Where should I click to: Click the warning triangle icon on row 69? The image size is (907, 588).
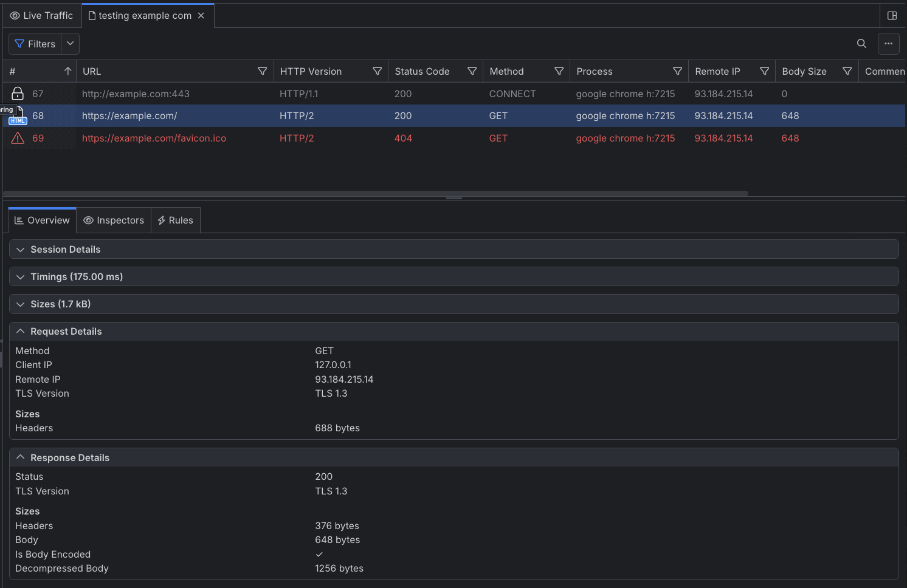coord(18,138)
